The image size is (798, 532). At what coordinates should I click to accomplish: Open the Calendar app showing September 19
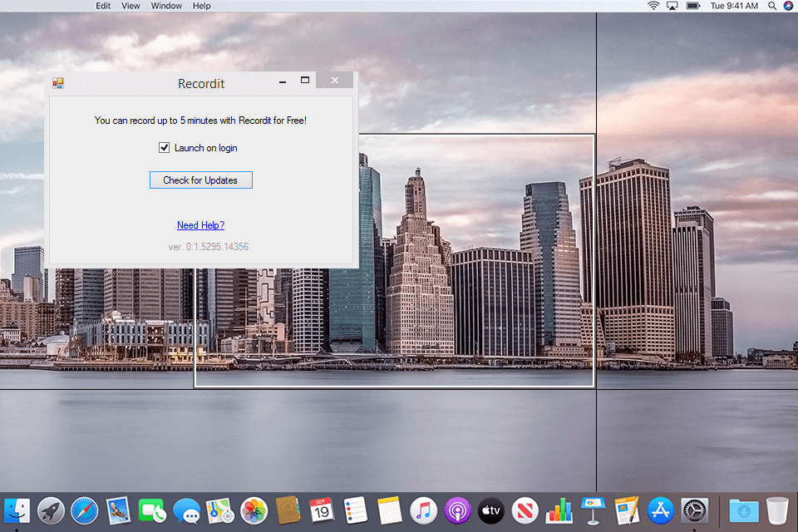point(322,510)
